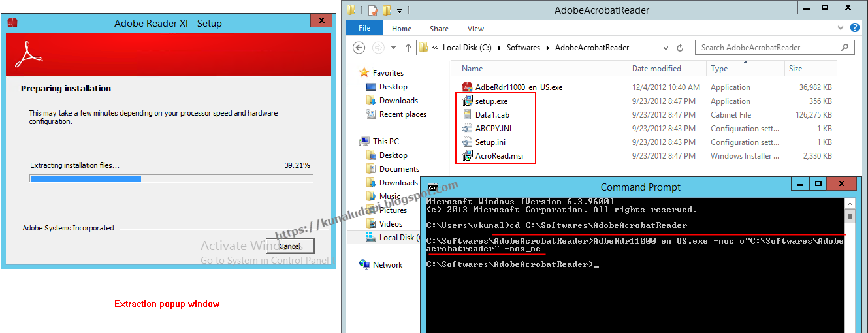Screen dimensions: 868x333
Task: Click the Command Prompt scrollbar up arrow
Action: (x=850, y=203)
